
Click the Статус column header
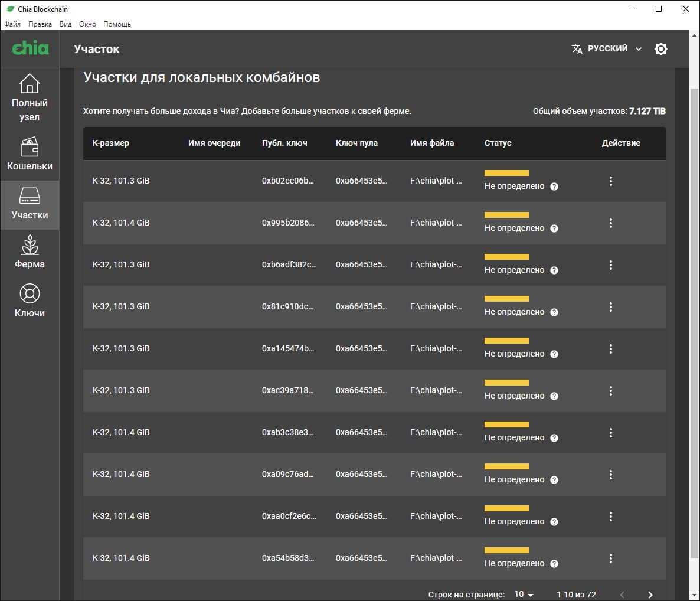[498, 143]
